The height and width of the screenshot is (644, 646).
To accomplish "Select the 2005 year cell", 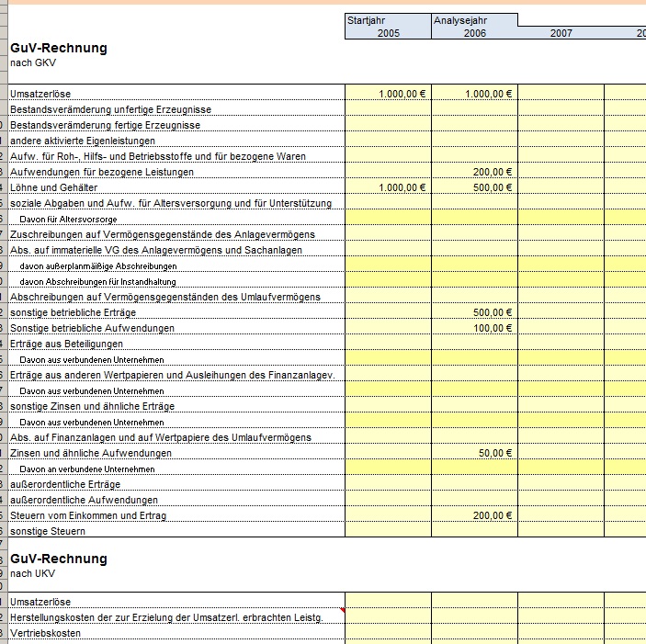I will click(388, 33).
